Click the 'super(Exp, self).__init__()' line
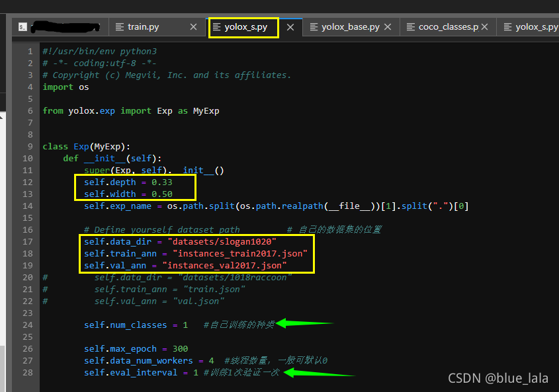The image size is (559, 392). 154,171
